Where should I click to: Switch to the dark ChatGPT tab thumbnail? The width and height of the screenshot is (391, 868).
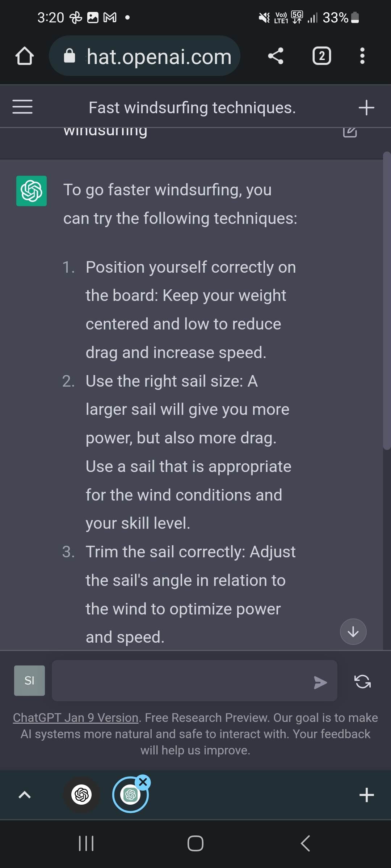[81, 795]
